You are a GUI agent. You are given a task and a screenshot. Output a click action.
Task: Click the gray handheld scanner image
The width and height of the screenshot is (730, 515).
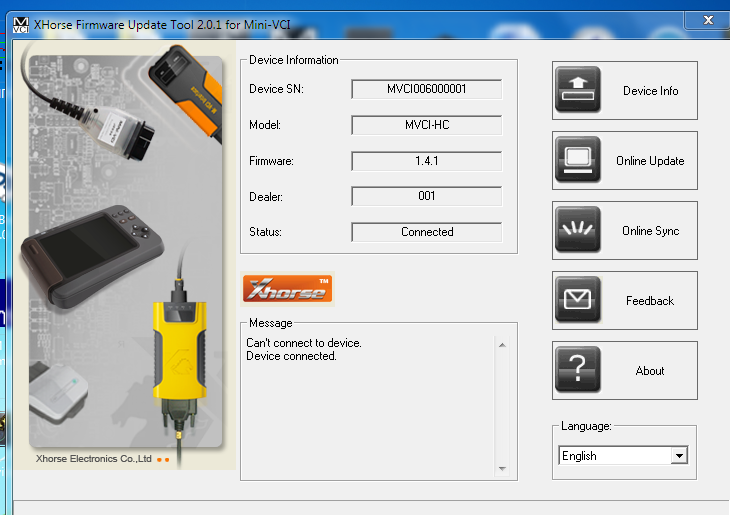92,256
